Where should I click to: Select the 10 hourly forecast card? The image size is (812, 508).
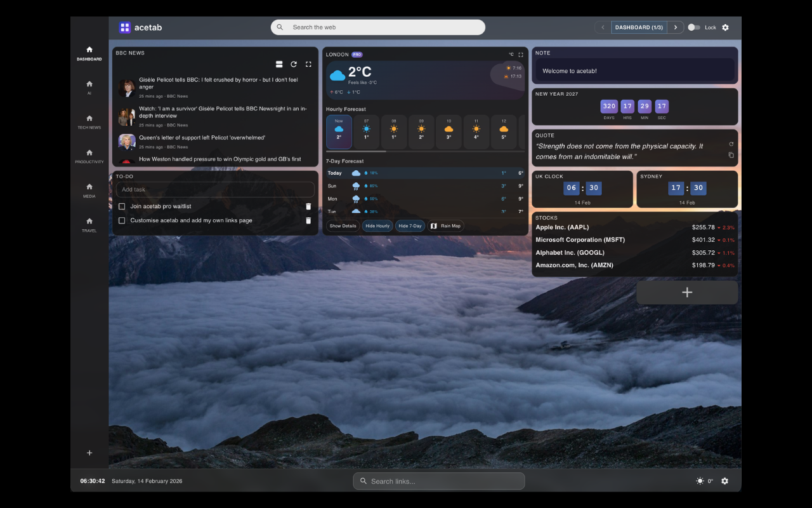point(449,131)
